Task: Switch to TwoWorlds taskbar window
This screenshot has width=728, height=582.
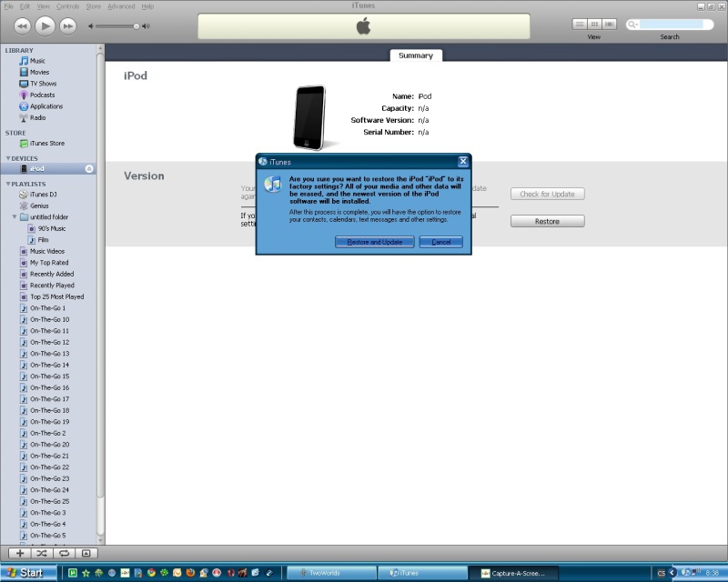Action: (331, 573)
